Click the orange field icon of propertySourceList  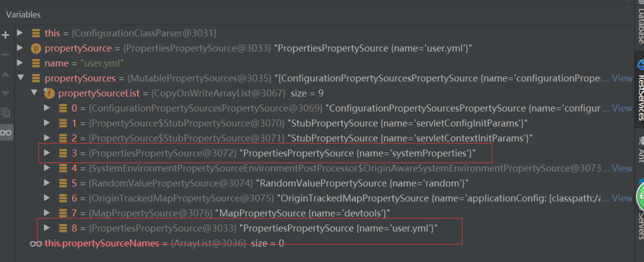coord(49,94)
